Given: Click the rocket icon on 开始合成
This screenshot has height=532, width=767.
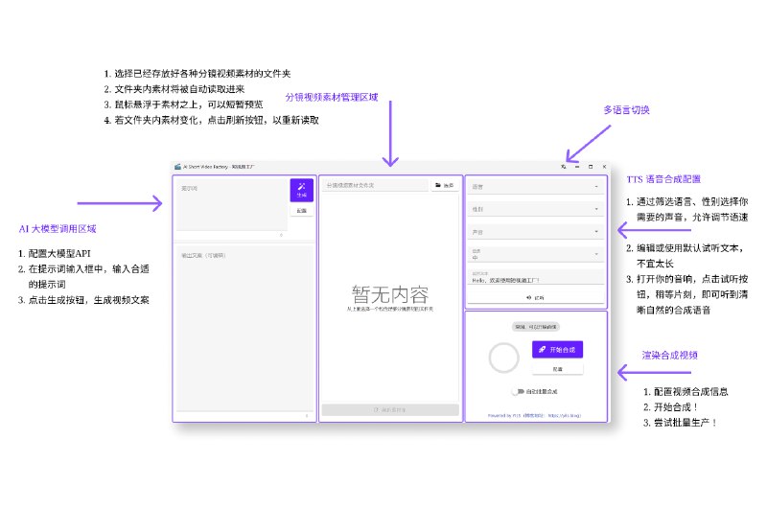Looking at the screenshot, I should pos(542,350).
